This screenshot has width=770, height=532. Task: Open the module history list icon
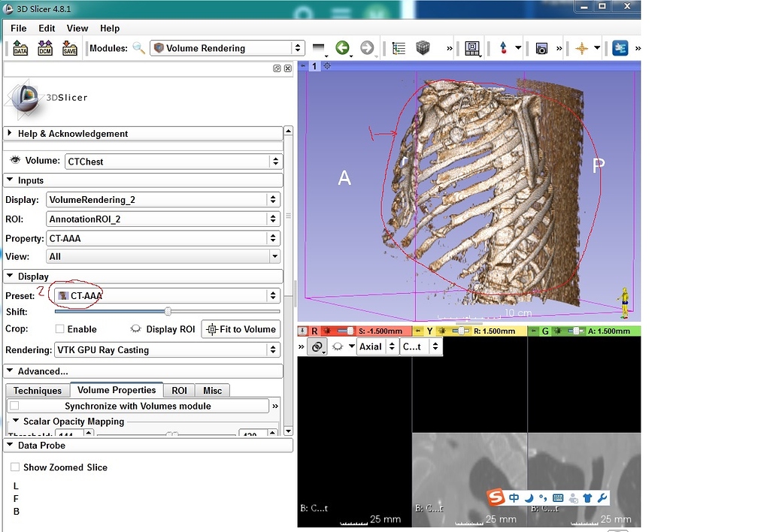pos(319,48)
